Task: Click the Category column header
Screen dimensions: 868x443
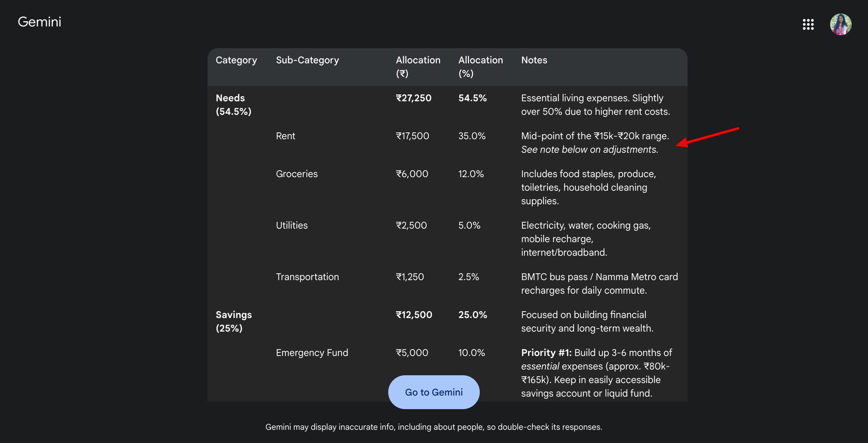Action: tap(236, 60)
